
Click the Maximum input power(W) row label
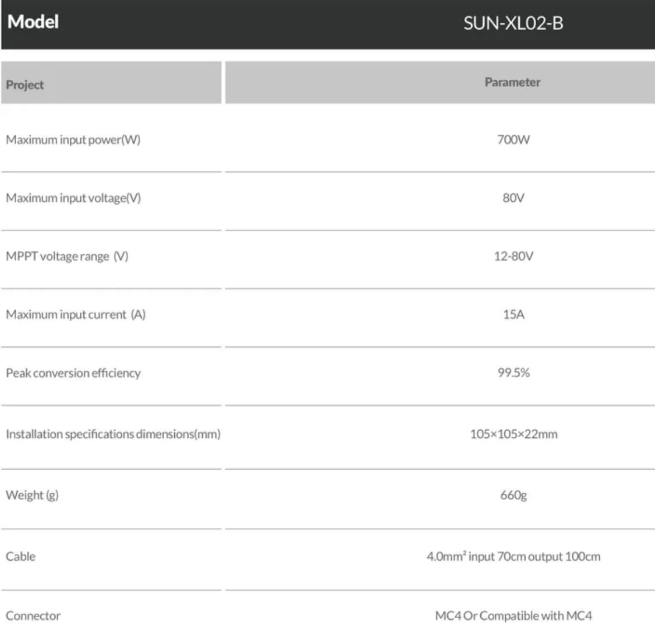point(73,140)
